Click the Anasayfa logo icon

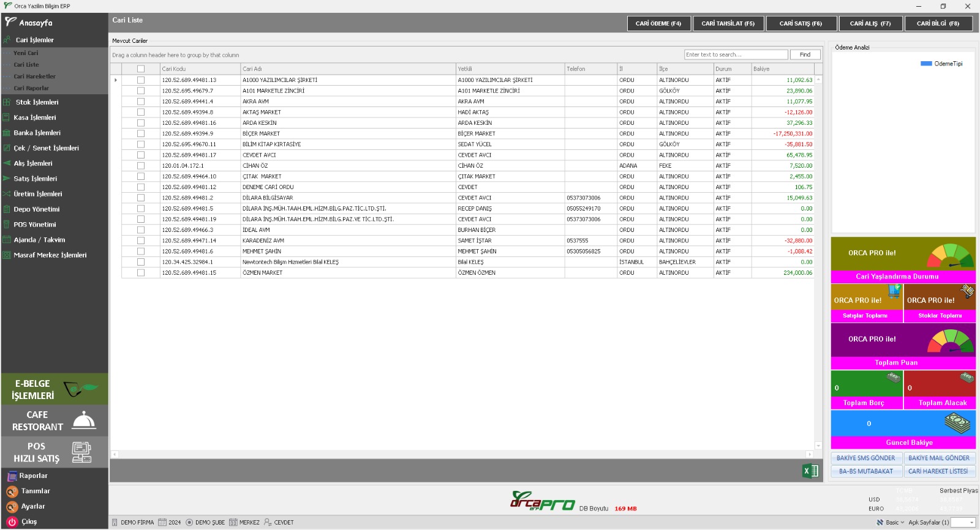[x=10, y=22]
